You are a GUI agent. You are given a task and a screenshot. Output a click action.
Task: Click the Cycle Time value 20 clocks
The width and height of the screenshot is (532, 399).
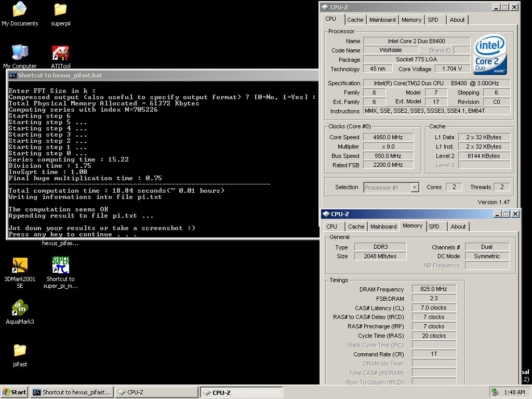434,336
